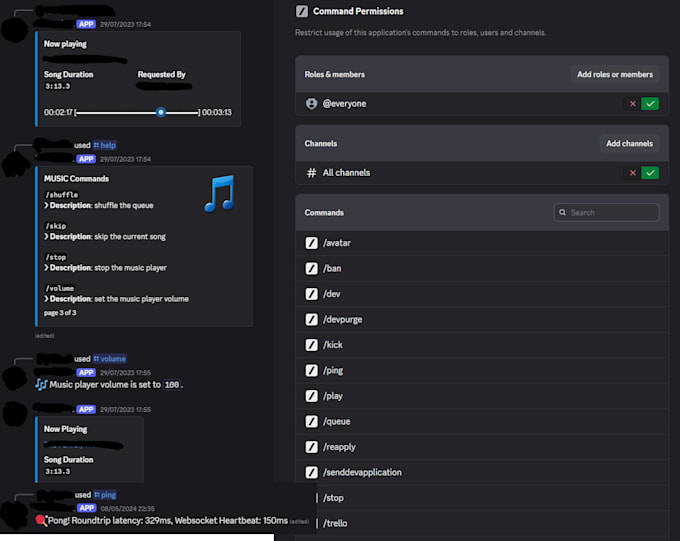The image size is (680, 541).
Task: Open the /kick command row
Action: click(x=482, y=345)
